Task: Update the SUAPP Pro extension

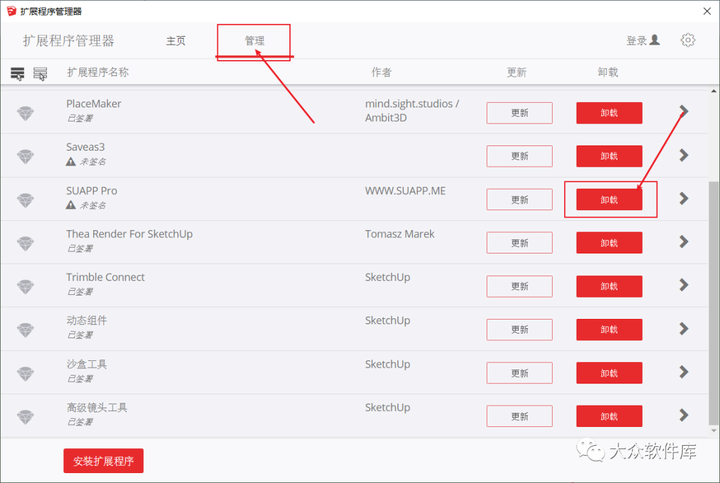Action: point(519,200)
